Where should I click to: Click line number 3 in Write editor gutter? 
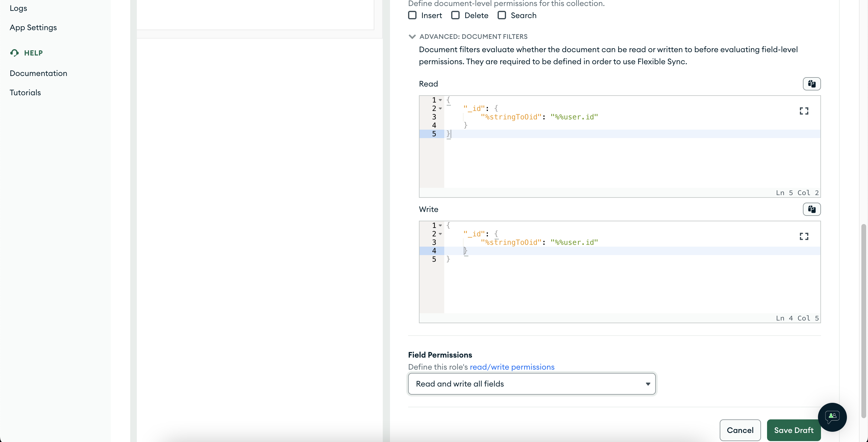pyautogui.click(x=434, y=242)
